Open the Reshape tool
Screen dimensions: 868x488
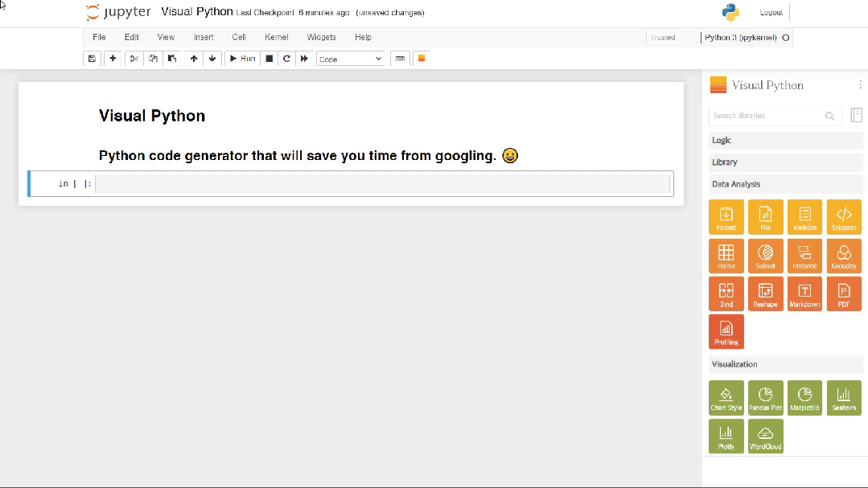(x=766, y=293)
